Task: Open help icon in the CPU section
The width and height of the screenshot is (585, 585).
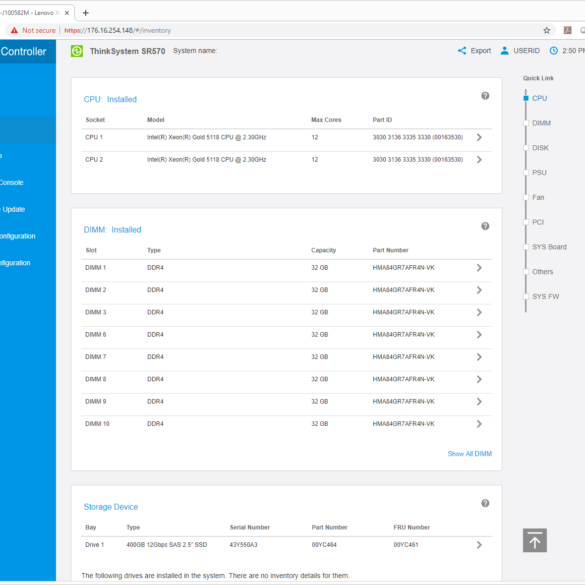Action: click(485, 96)
